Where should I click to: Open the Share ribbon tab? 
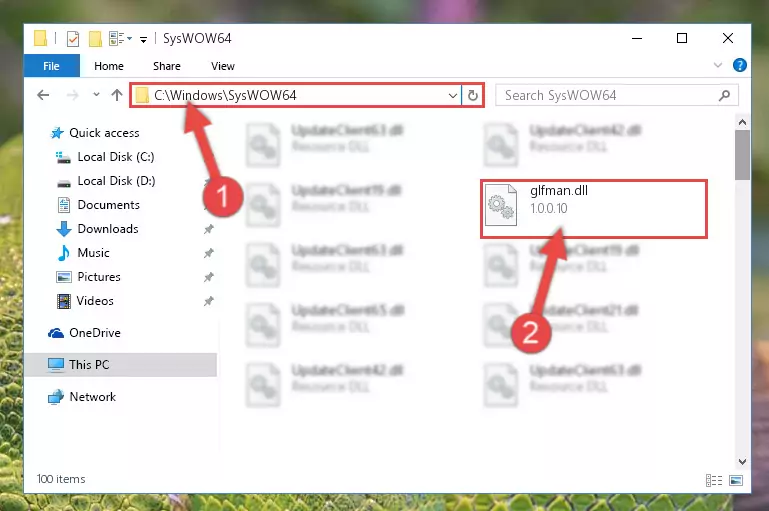[167, 66]
